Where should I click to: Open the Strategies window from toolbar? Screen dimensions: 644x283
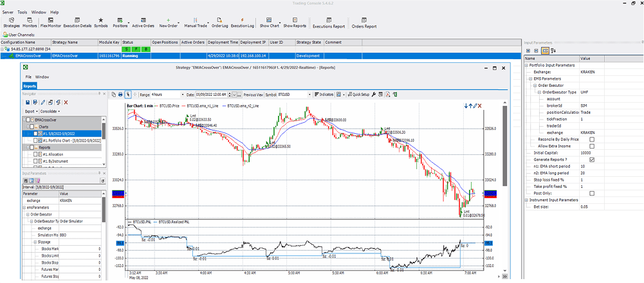tap(12, 23)
